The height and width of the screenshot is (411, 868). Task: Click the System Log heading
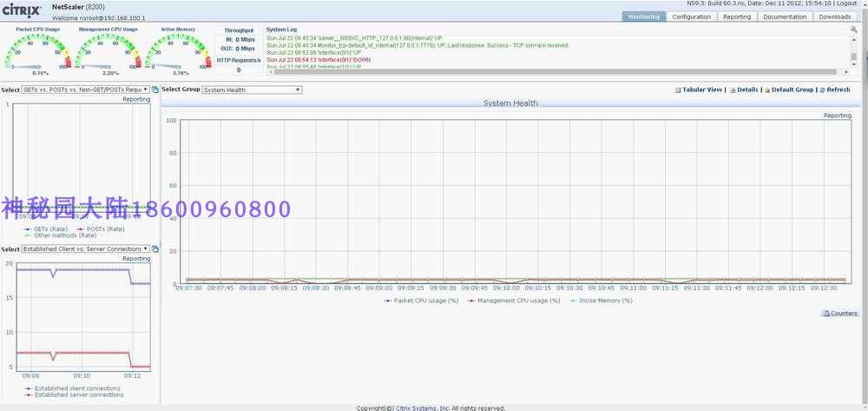coord(281,30)
